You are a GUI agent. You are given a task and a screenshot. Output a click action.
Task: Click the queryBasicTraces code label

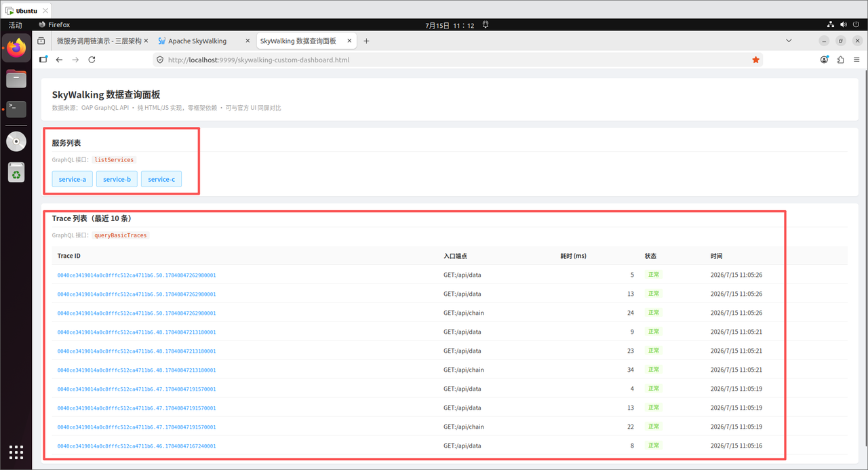click(x=120, y=235)
